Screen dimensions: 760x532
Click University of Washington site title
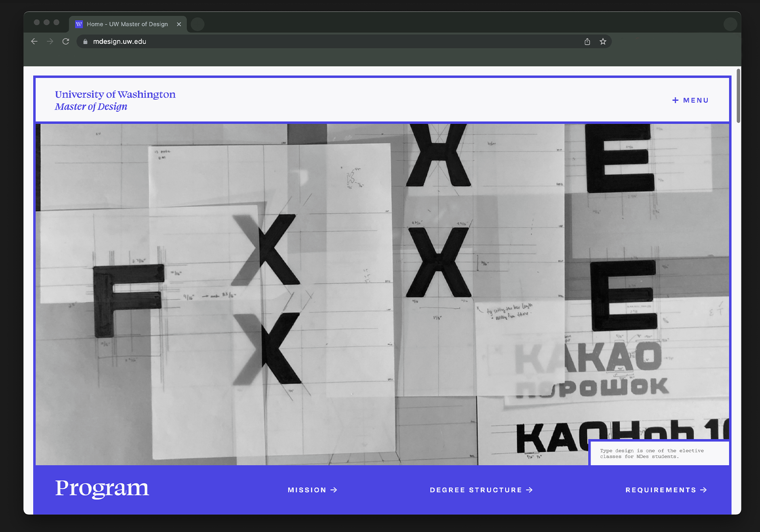tap(115, 95)
